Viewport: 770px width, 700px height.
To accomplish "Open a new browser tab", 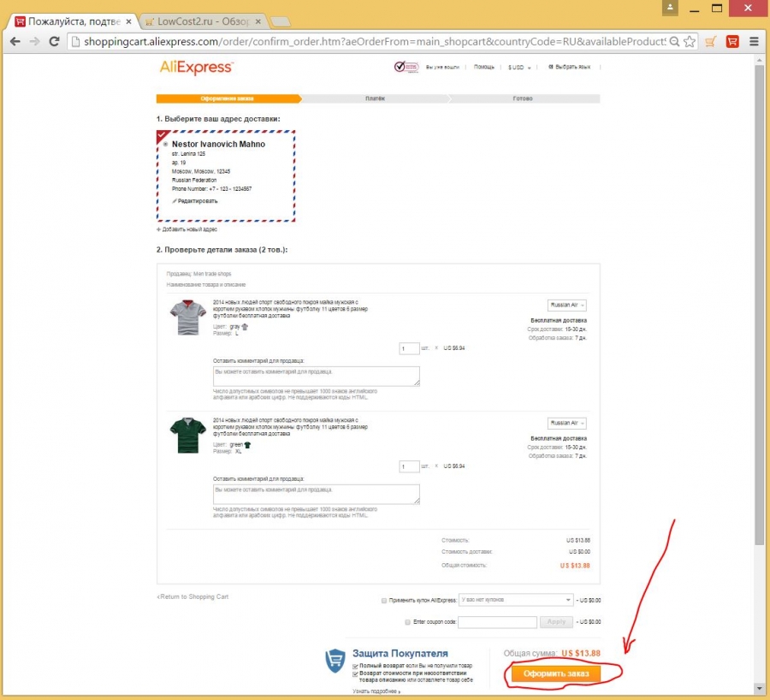I will click(x=281, y=21).
